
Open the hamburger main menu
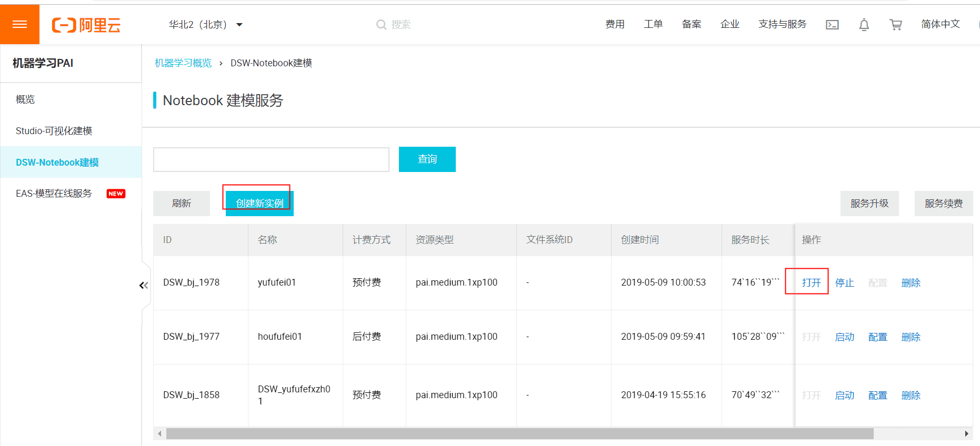click(x=19, y=24)
